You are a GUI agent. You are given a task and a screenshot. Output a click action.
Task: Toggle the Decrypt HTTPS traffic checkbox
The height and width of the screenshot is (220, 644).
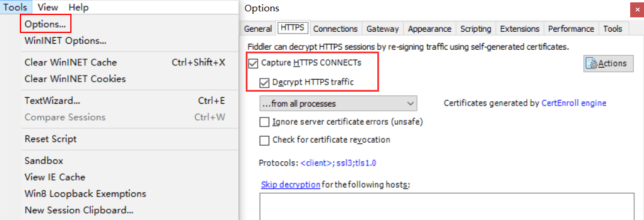264,82
